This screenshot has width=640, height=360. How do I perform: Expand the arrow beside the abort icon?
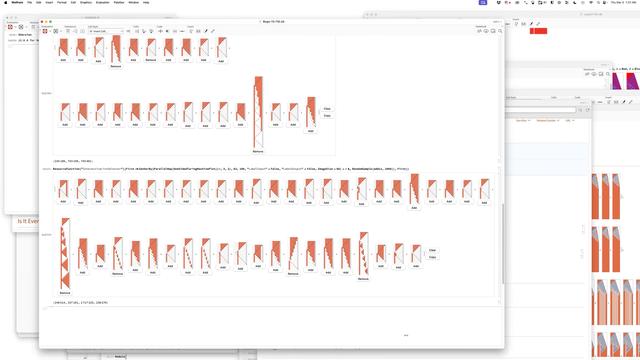tap(61, 31)
